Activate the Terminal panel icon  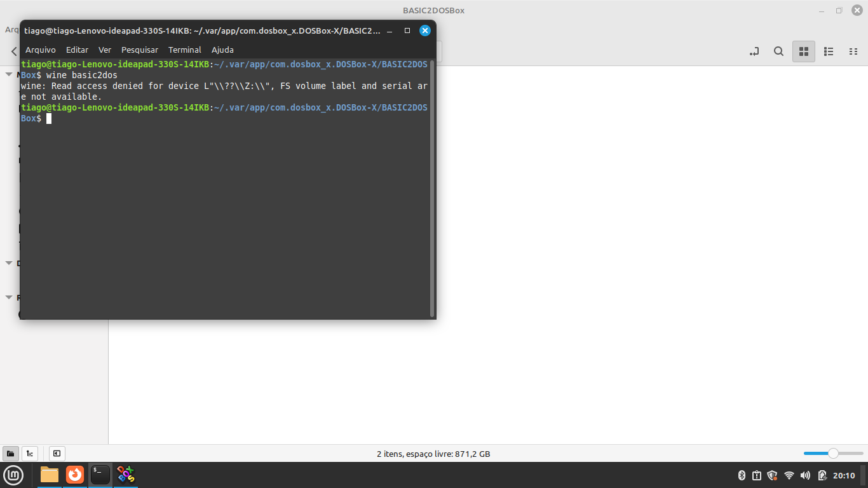click(100, 475)
